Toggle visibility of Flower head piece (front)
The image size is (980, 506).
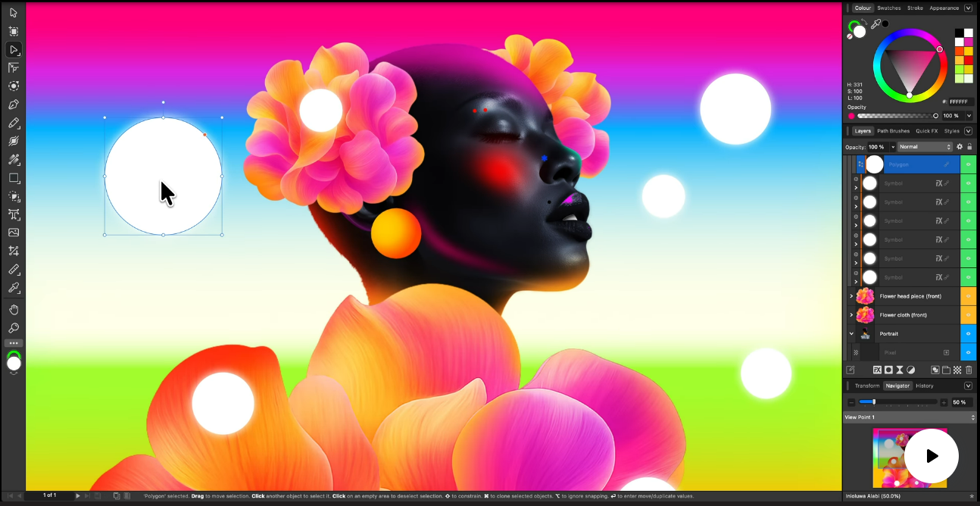pos(968,296)
